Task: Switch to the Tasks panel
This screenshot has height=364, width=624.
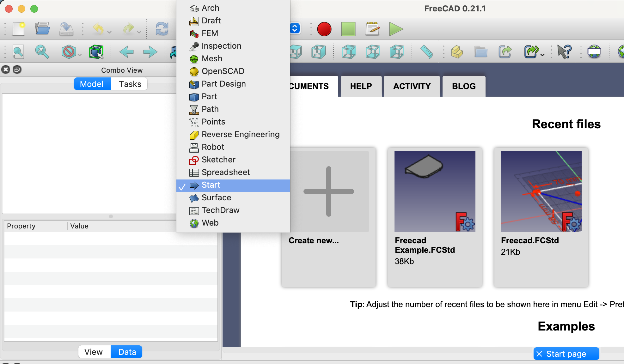Action: pos(130,84)
